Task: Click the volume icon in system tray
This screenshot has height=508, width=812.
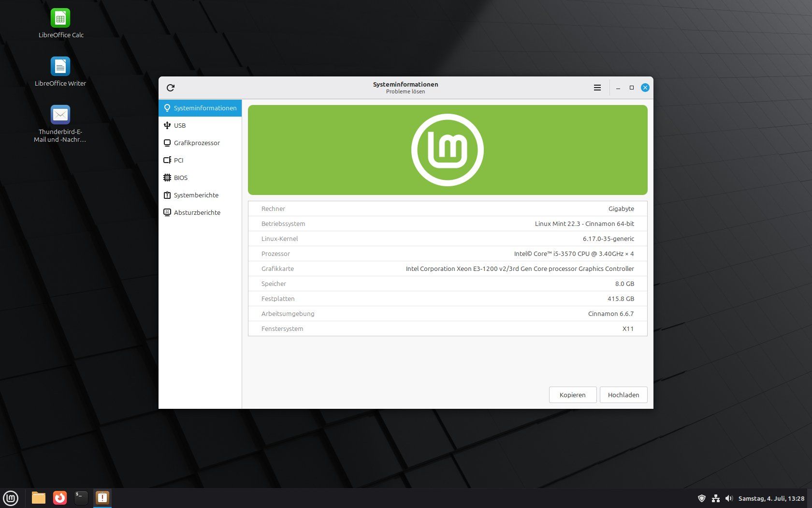Action: (729, 498)
